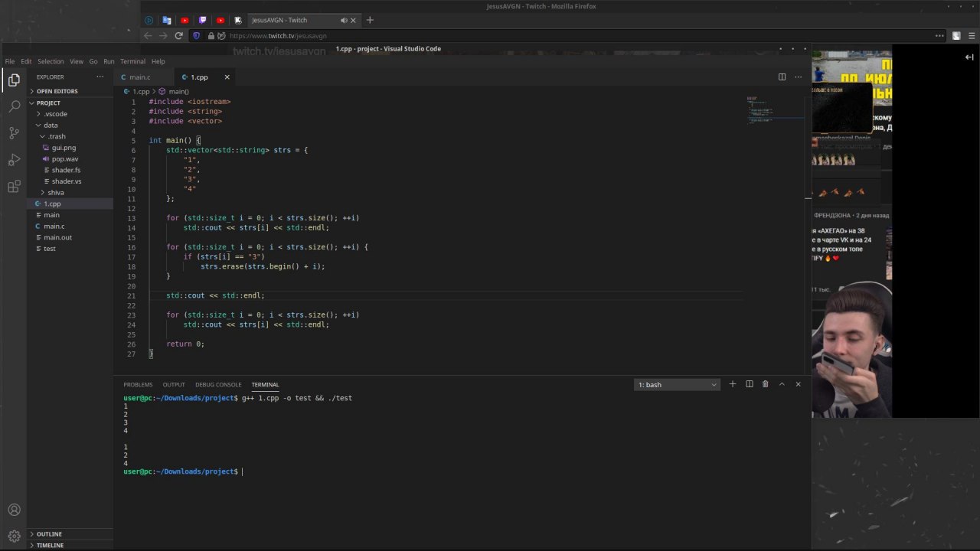Open the Explorer view in activity bar
This screenshot has height=551, width=980.
click(x=14, y=80)
